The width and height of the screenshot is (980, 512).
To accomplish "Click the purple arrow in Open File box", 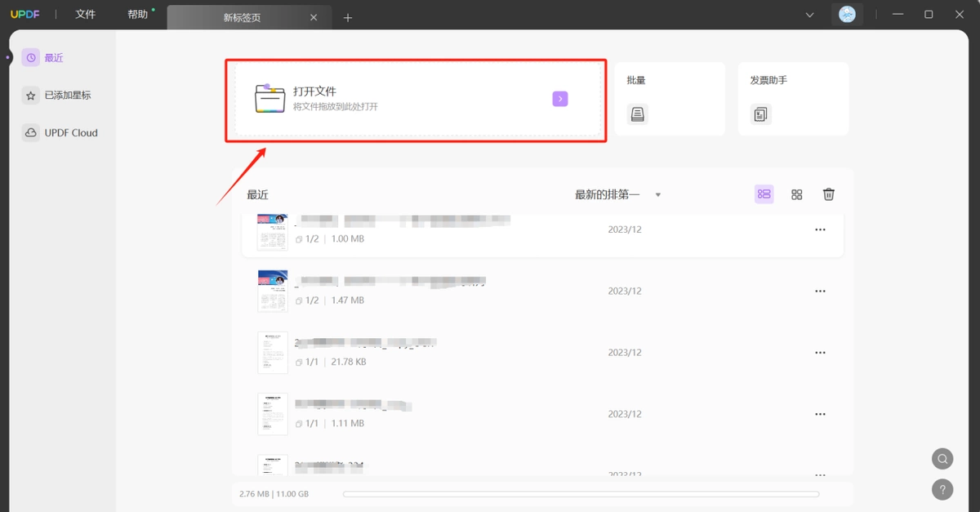I will [x=559, y=99].
